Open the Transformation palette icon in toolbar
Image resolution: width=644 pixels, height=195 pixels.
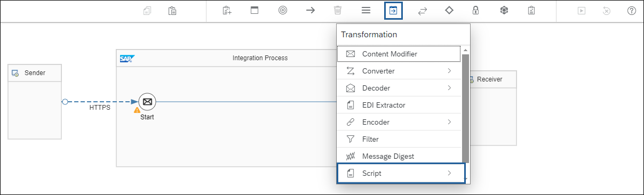point(393,10)
